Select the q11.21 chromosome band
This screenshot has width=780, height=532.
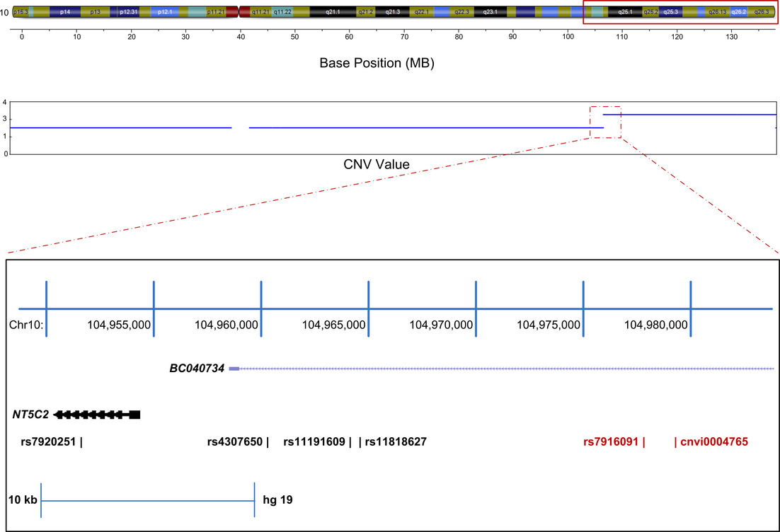point(260,12)
